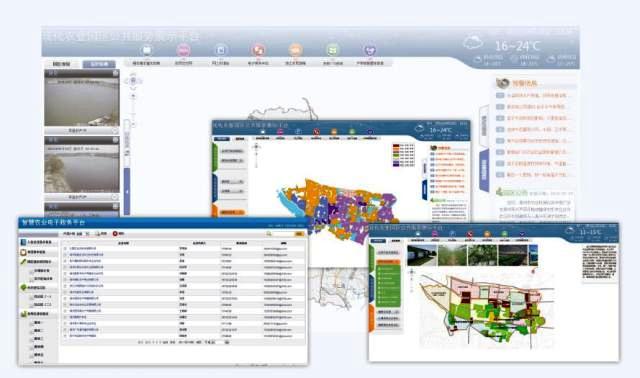This screenshot has width=640, height=378.
Task: Click the red delete icon in the 智慧农业电子政务平台 toolbar
Action: (x=115, y=233)
